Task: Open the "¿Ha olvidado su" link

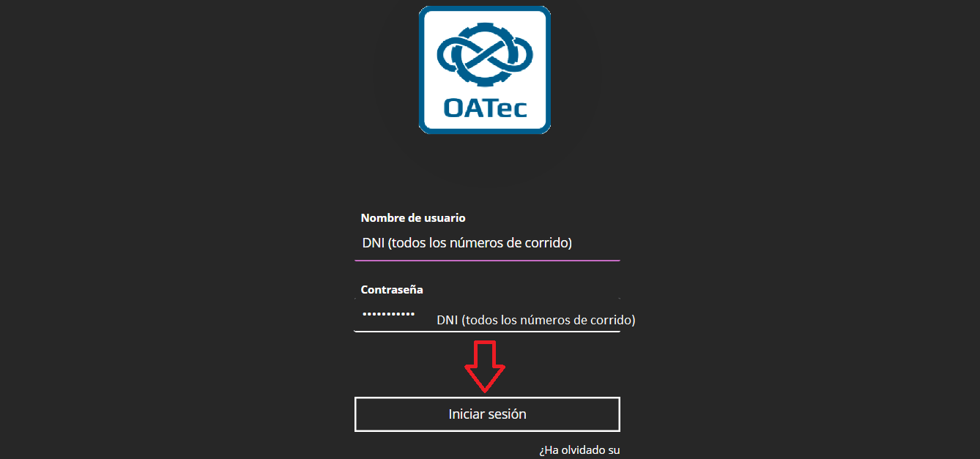Action: [579, 449]
